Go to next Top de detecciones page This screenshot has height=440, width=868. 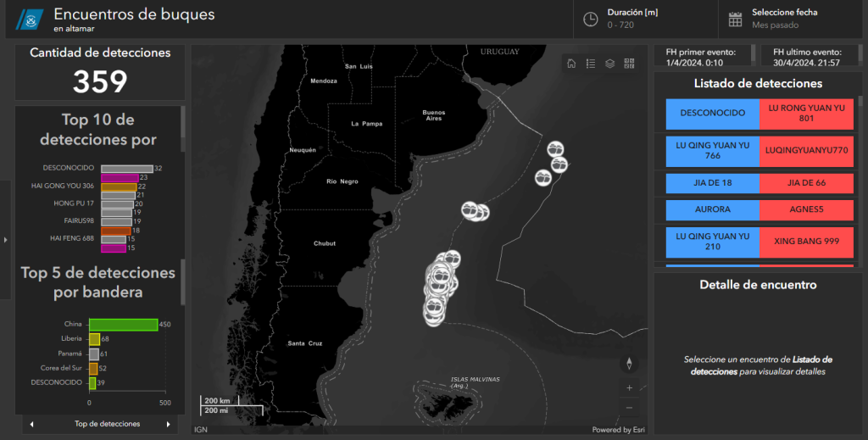click(168, 424)
